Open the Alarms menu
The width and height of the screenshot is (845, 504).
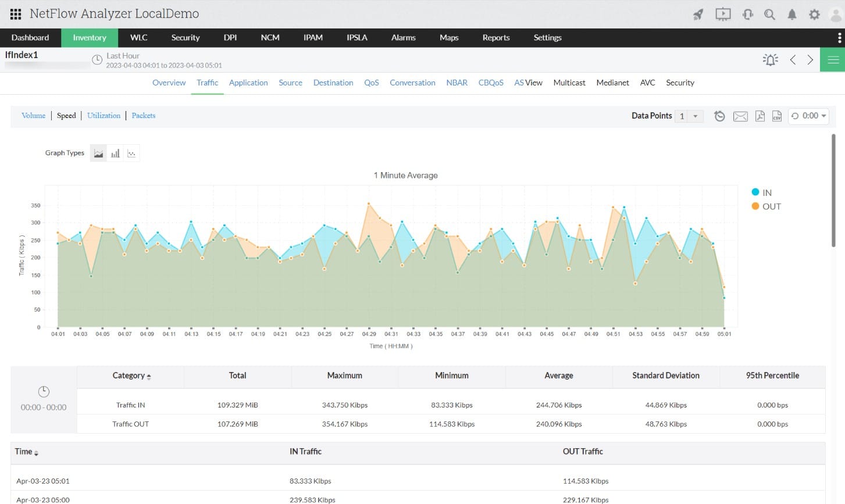[404, 38]
